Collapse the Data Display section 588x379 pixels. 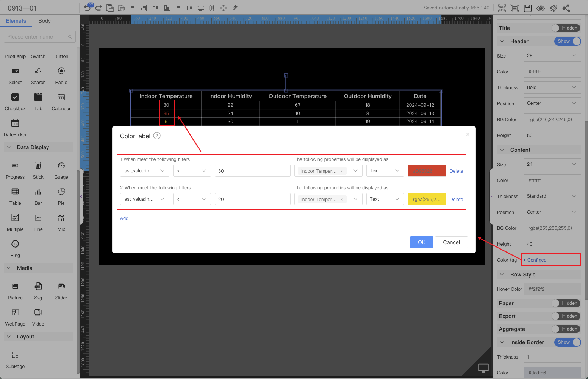(x=9, y=147)
